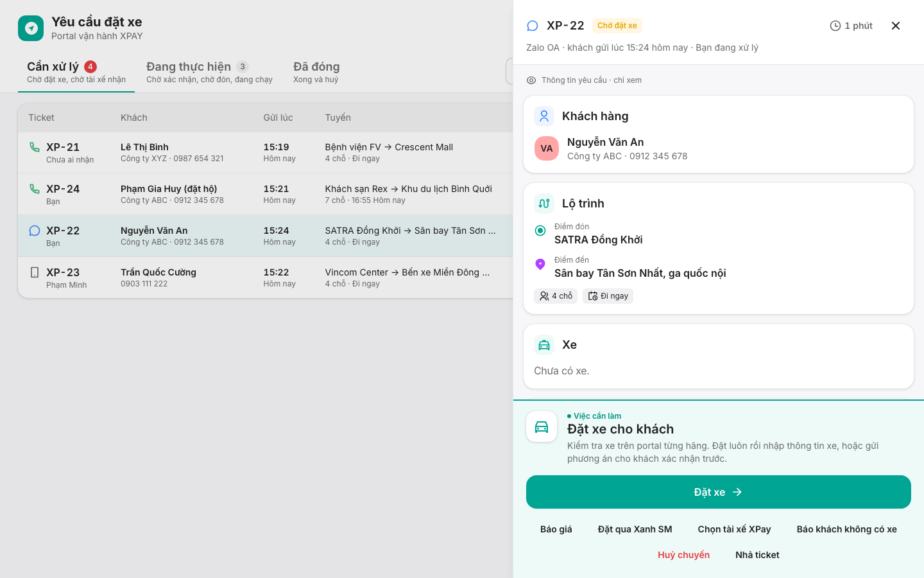Click the Gửi lúc column header

[278, 118]
